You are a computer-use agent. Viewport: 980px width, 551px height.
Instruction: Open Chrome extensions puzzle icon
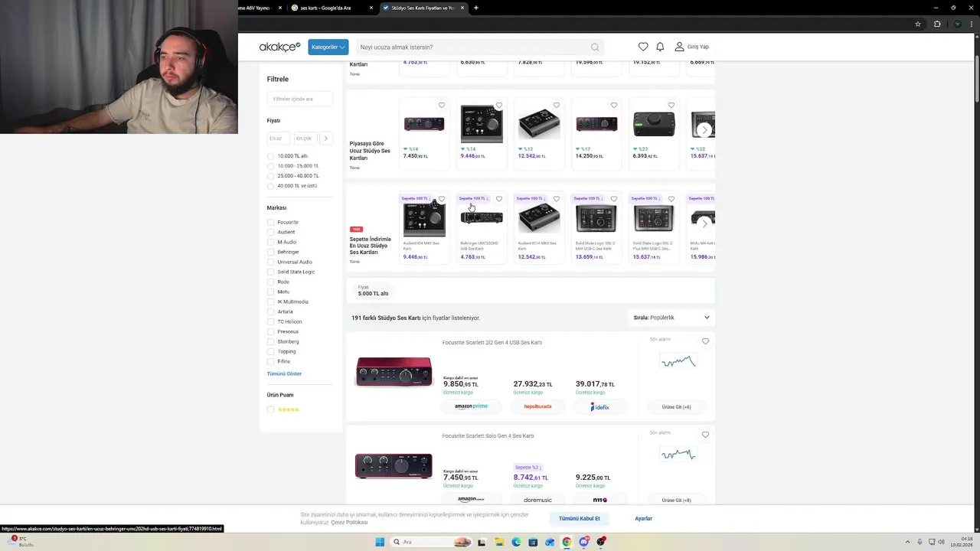click(937, 24)
